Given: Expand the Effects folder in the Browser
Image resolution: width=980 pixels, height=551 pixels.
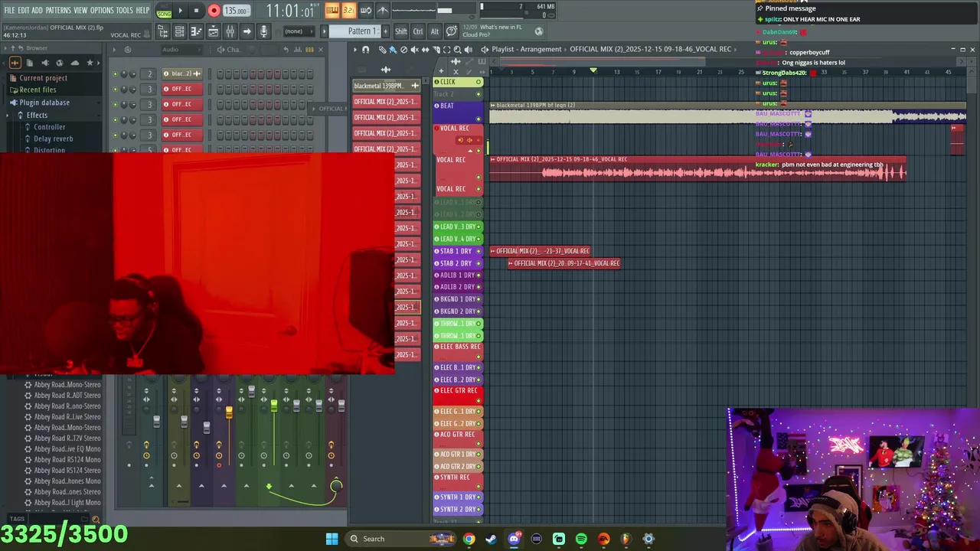Looking at the screenshot, I should (36, 115).
